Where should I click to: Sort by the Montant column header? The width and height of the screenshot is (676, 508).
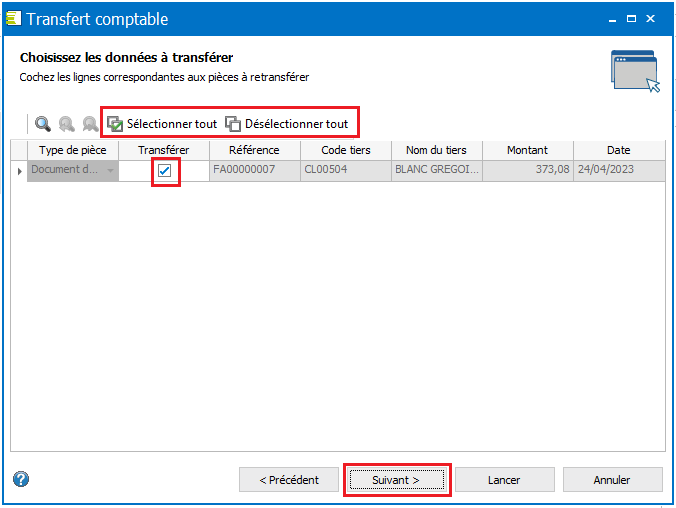click(527, 150)
